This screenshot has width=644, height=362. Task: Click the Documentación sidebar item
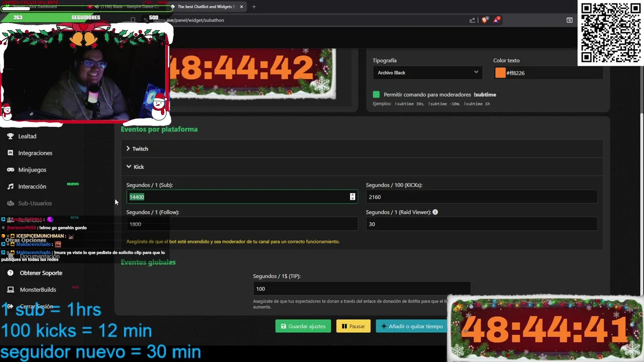pyautogui.click(x=39, y=256)
